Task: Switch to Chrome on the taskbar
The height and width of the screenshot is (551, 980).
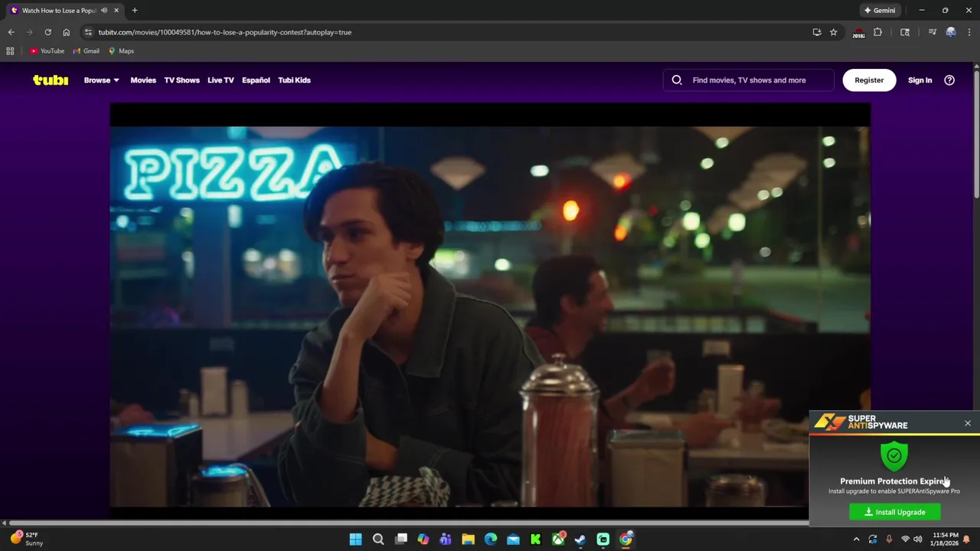Action: pos(626,540)
